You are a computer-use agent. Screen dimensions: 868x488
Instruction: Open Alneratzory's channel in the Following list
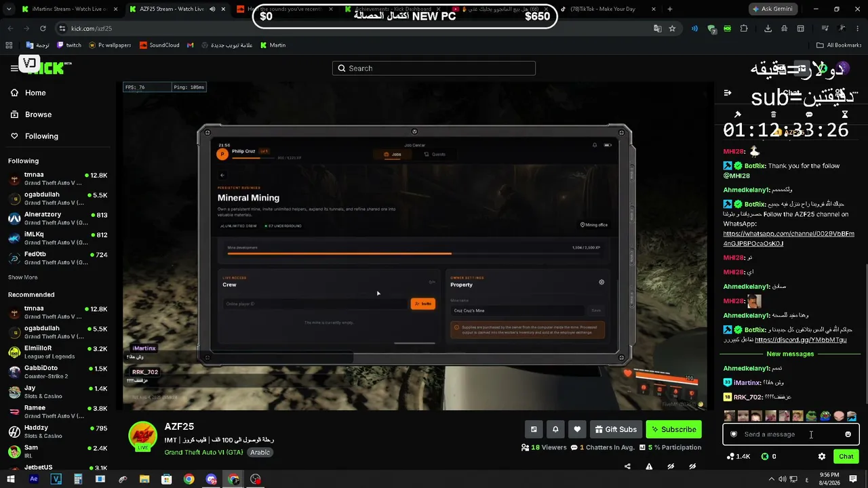point(58,218)
